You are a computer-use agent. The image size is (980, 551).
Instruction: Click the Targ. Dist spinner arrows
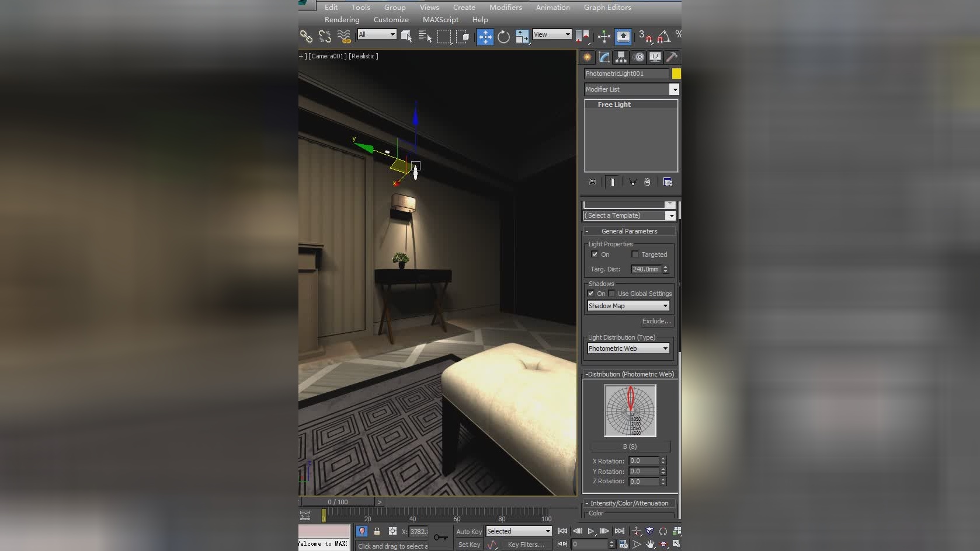pyautogui.click(x=665, y=269)
